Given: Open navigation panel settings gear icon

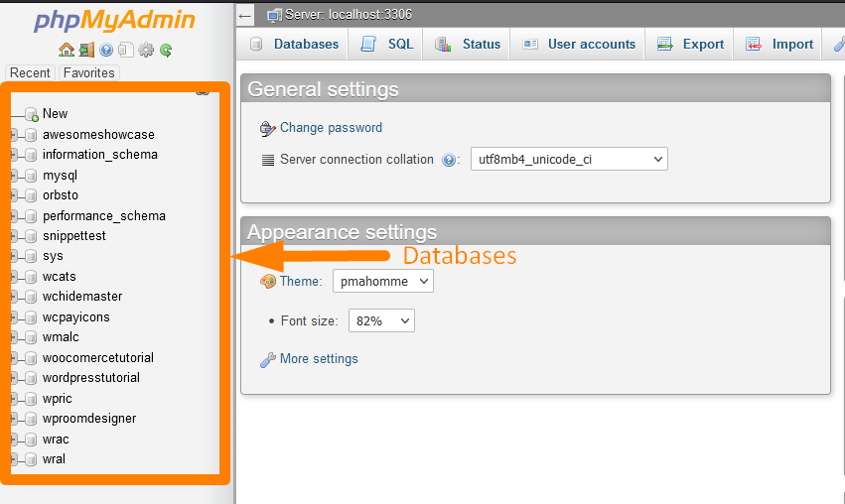Looking at the screenshot, I should pyautogui.click(x=146, y=50).
